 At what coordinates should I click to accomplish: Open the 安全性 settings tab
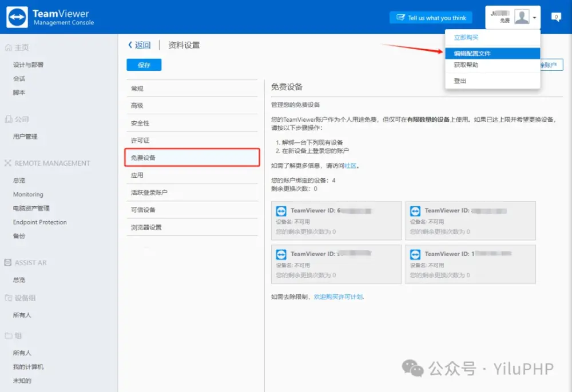[x=192, y=123]
